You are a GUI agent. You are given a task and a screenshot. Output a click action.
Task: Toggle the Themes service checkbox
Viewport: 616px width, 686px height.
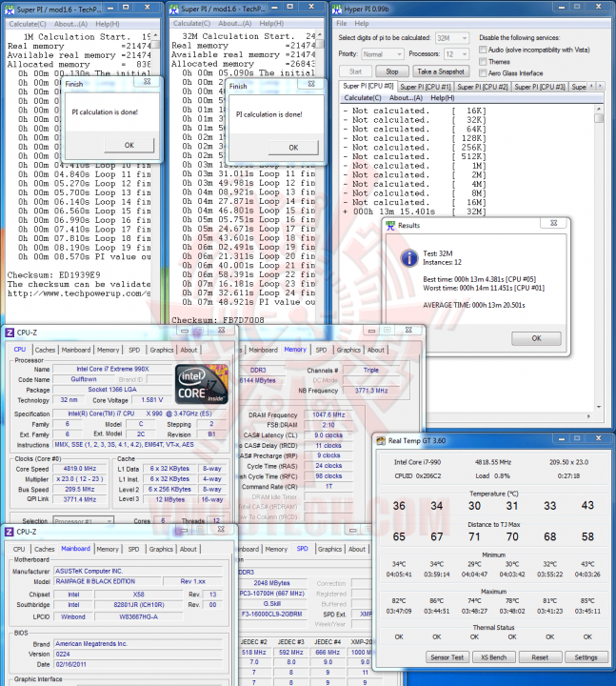tap(483, 62)
